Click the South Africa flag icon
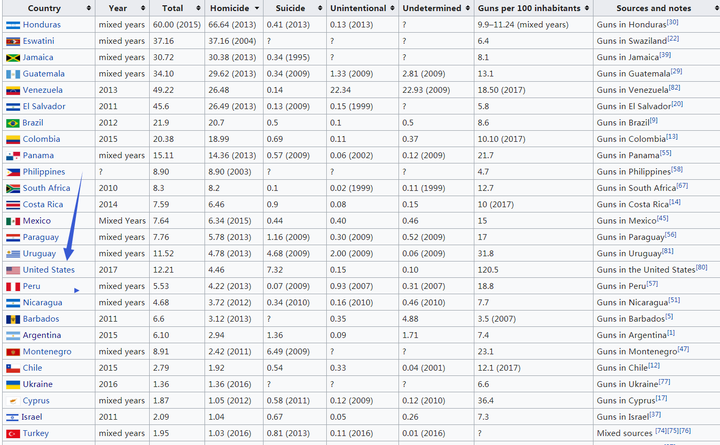This screenshot has height=445, width=720. tap(13, 189)
